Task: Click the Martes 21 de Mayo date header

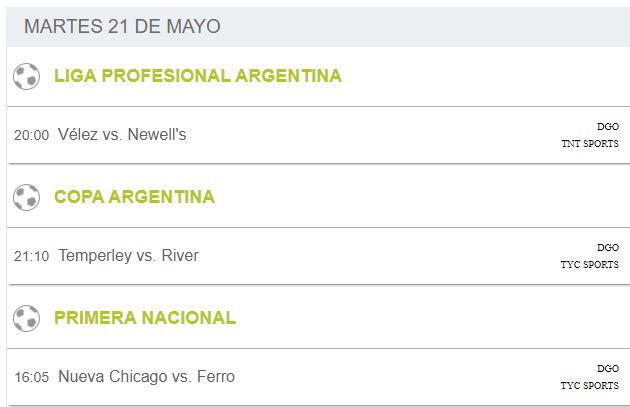Action: click(x=122, y=27)
